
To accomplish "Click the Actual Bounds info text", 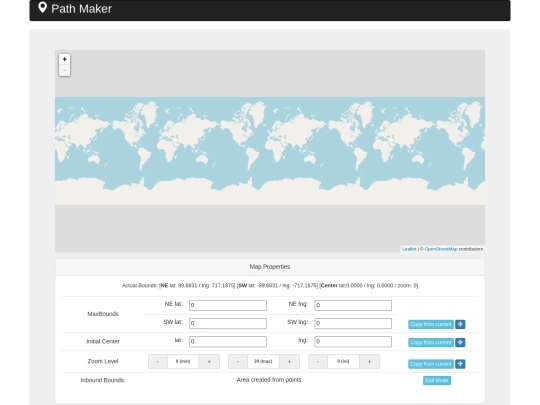I will (x=270, y=285).
